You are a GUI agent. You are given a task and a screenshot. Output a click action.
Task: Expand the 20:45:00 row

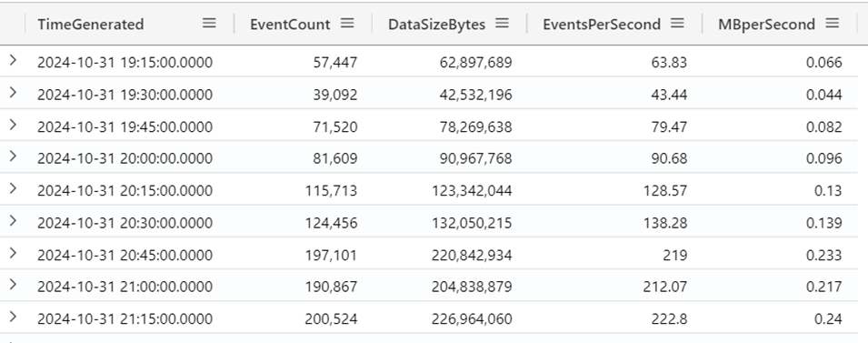coord(13,253)
